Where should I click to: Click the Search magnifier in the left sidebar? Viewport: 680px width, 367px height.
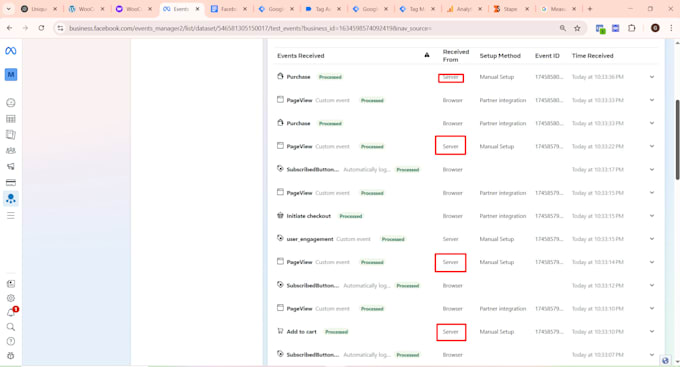[x=11, y=327]
